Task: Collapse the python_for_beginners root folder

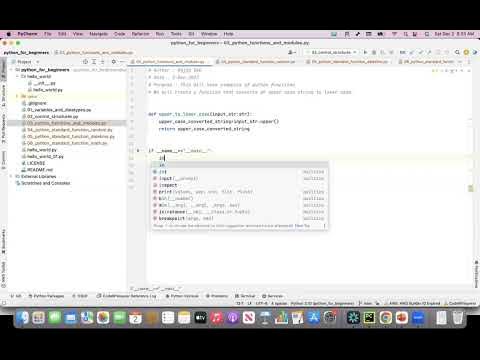Action: (x=11, y=70)
